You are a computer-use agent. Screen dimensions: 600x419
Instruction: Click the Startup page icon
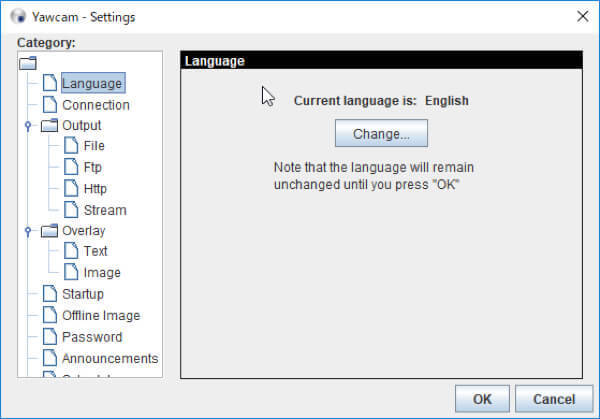(x=50, y=293)
